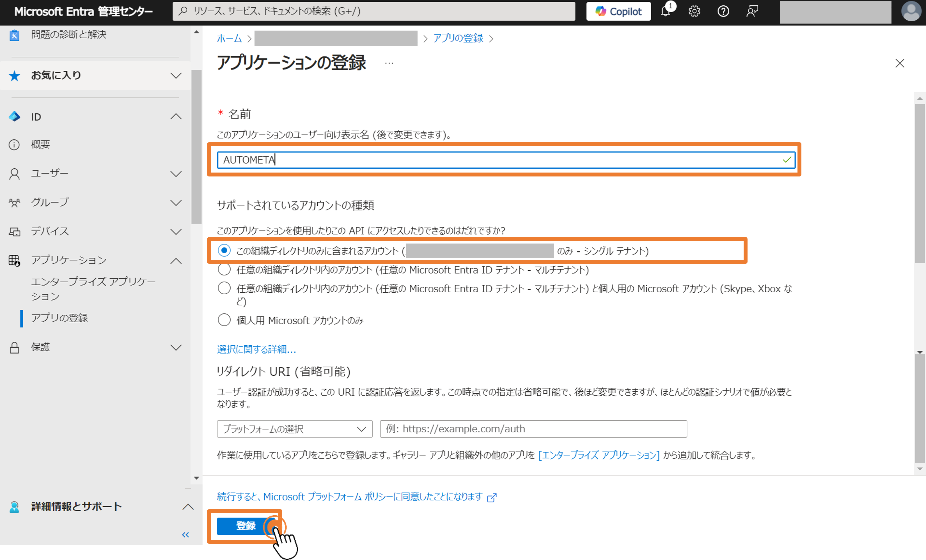Screen dimensions: 926x560
Task: Expand the デバイス menu chevron
Action: 176,232
